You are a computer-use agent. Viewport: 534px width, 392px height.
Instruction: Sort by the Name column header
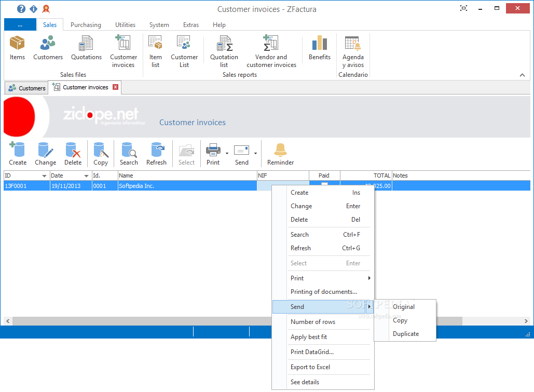click(187, 175)
